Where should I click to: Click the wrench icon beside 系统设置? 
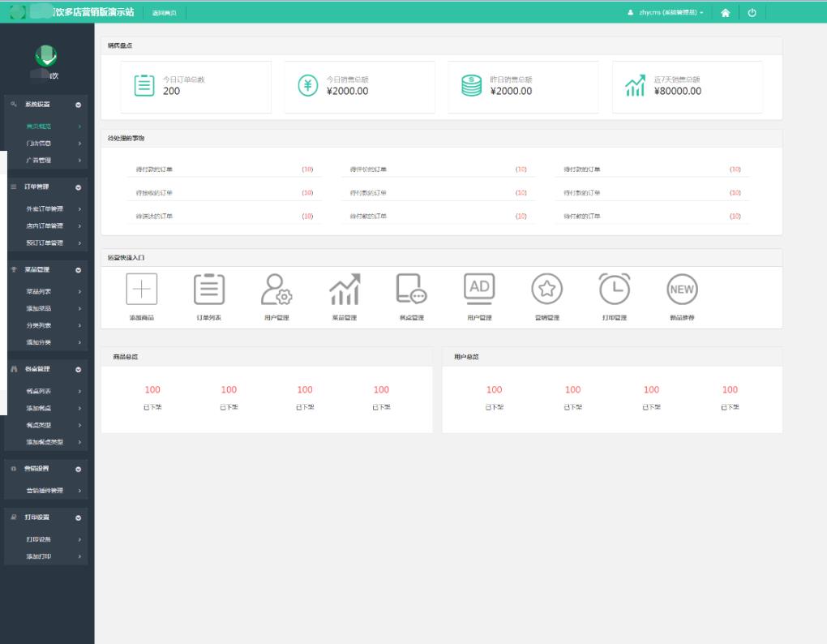tap(14, 105)
